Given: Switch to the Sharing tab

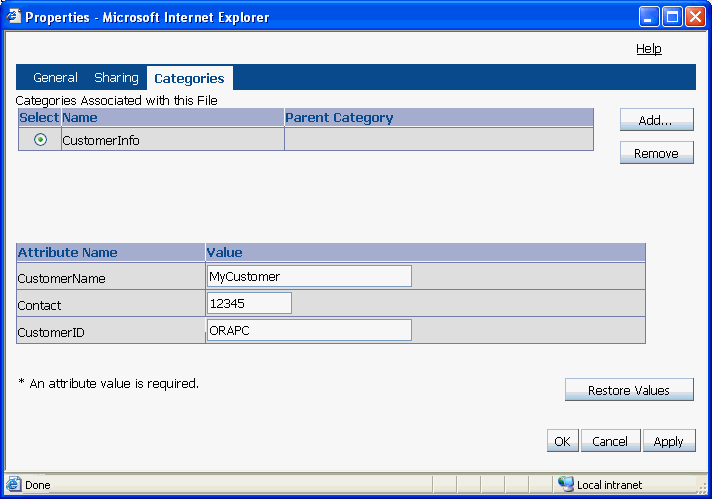Looking at the screenshot, I should click(116, 78).
